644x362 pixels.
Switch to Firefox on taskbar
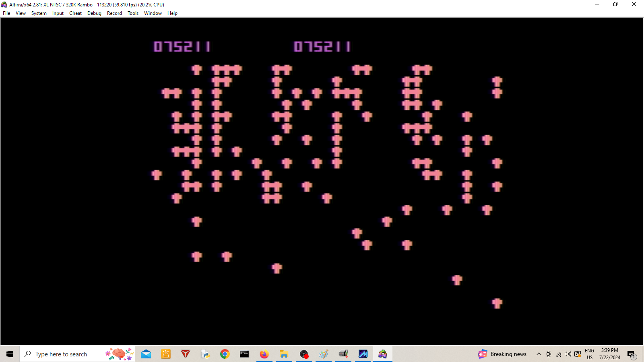click(264, 354)
